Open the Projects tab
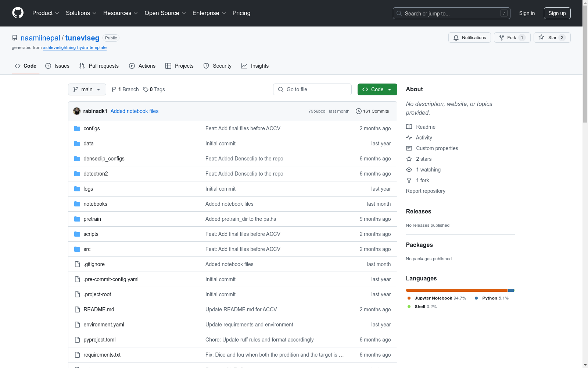The image size is (588, 368). click(x=179, y=66)
